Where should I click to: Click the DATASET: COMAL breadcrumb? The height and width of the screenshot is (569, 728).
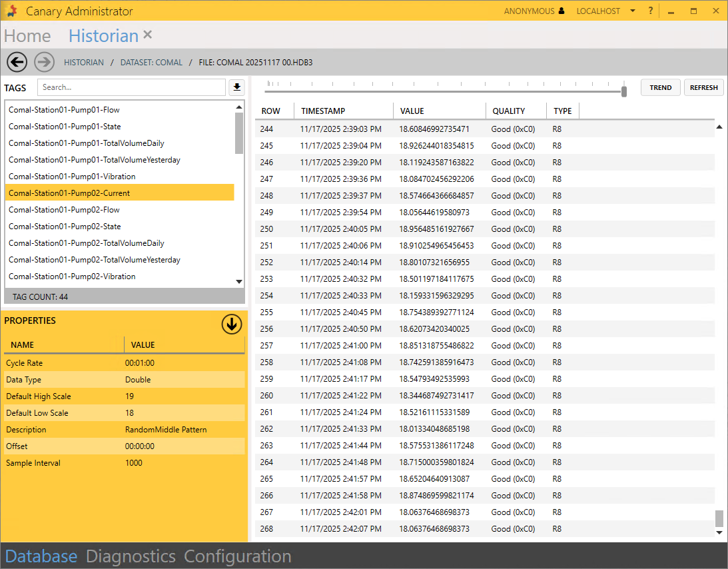[x=151, y=63]
